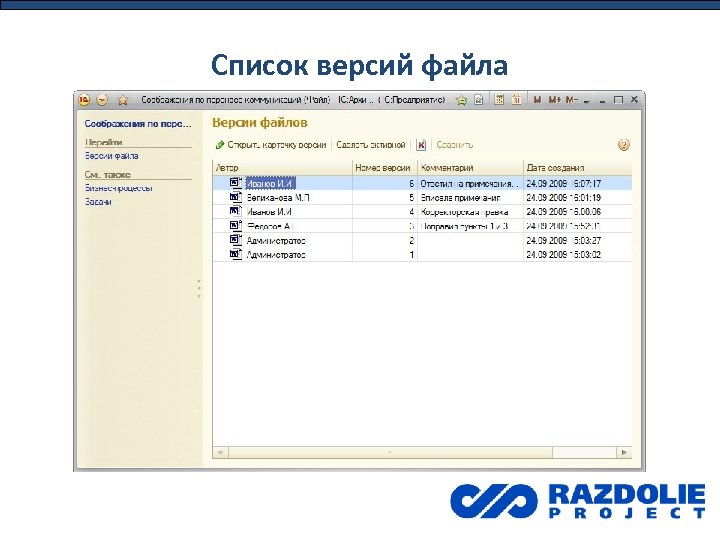Open the calendar icon in the title bar
Viewport: 720px width, 540px height.
(x=517, y=99)
